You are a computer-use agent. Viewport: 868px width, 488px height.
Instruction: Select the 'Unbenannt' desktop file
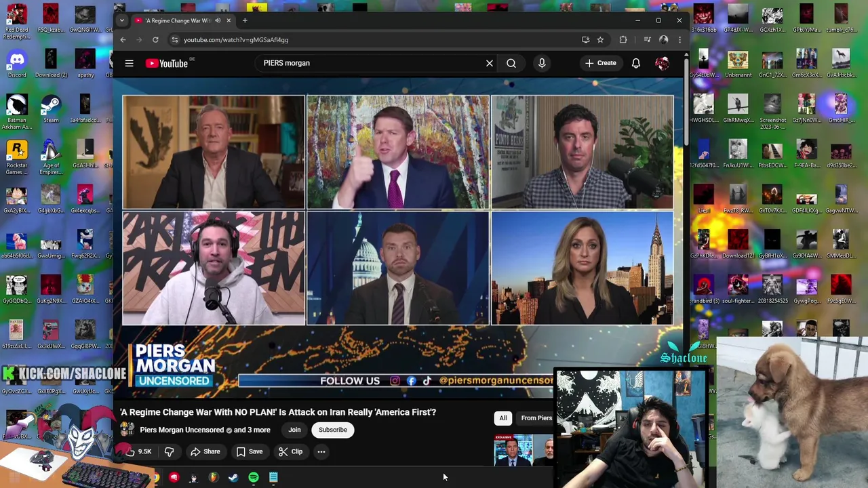pyautogui.click(x=738, y=64)
